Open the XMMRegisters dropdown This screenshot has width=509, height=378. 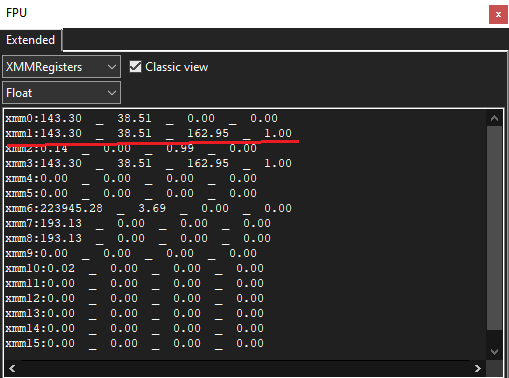pyautogui.click(x=61, y=67)
